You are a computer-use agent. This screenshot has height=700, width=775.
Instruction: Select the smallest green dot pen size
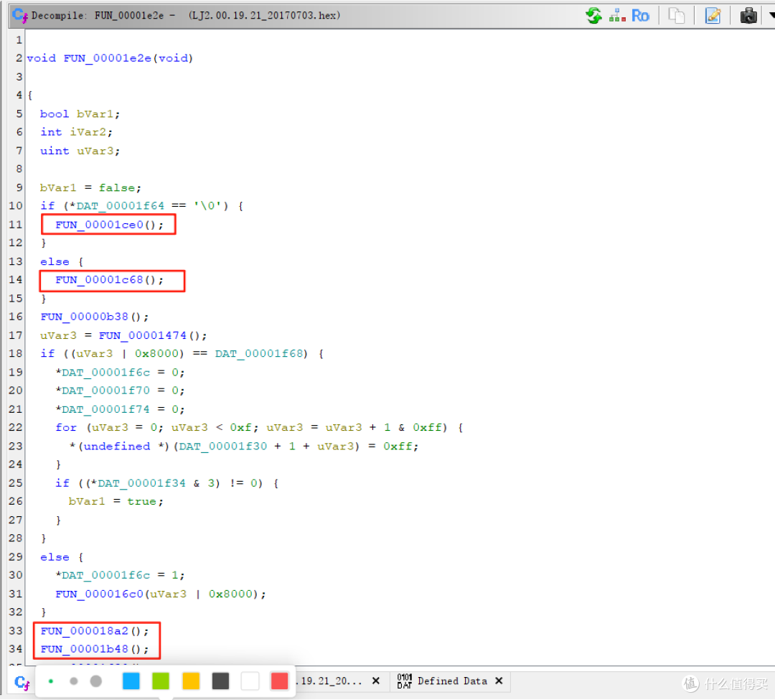tap(50, 681)
